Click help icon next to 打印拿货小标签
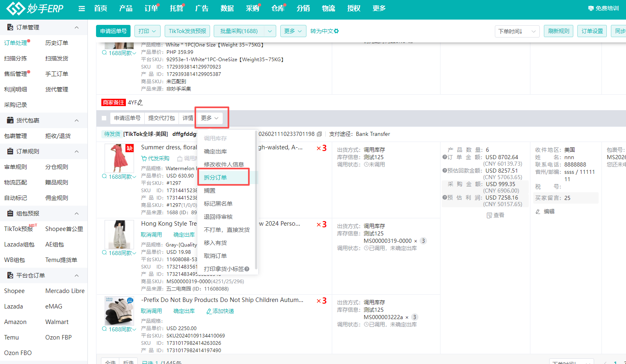 pos(247,269)
